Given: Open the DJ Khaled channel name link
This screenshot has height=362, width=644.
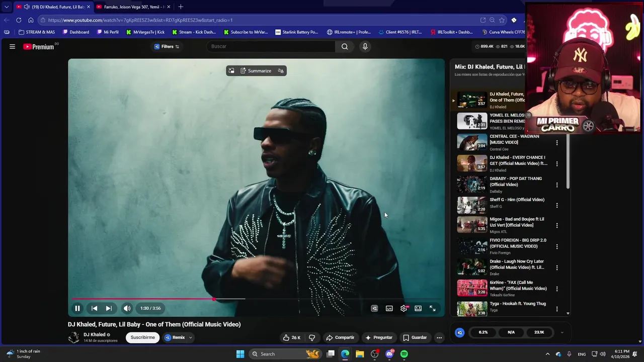Looking at the screenshot, I should coord(95,334).
